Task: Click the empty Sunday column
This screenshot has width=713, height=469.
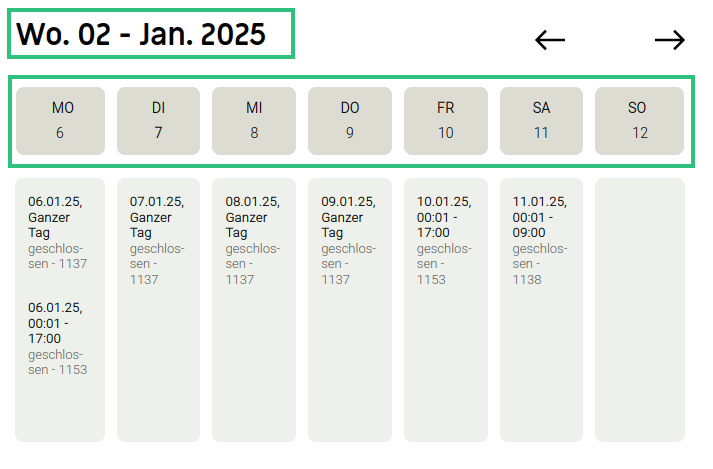Action: tap(639, 310)
